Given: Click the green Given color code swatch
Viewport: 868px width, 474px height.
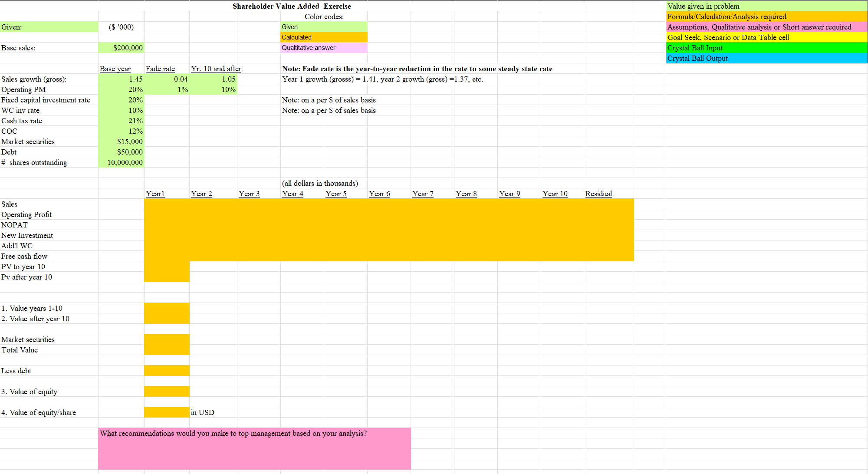Looking at the screenshot, I should [x=324, y=27].
